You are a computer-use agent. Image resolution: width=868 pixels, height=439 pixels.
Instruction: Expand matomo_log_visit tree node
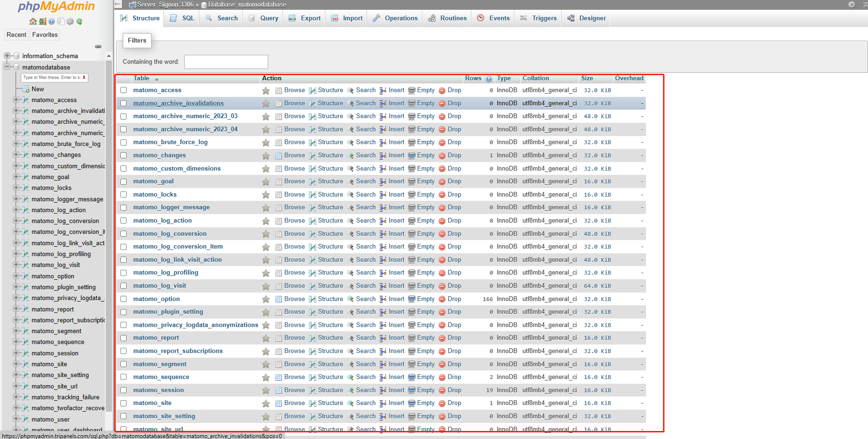click(x=16, y=265)
